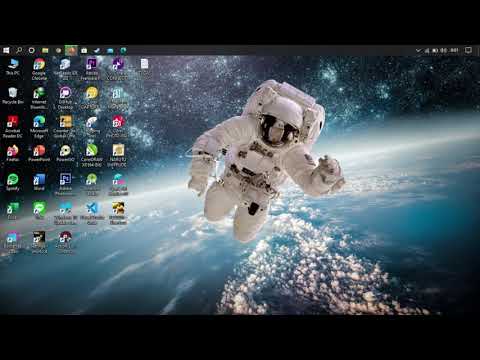
Task: Click the taskbar search magnifier icon
Action: (19, 50)
